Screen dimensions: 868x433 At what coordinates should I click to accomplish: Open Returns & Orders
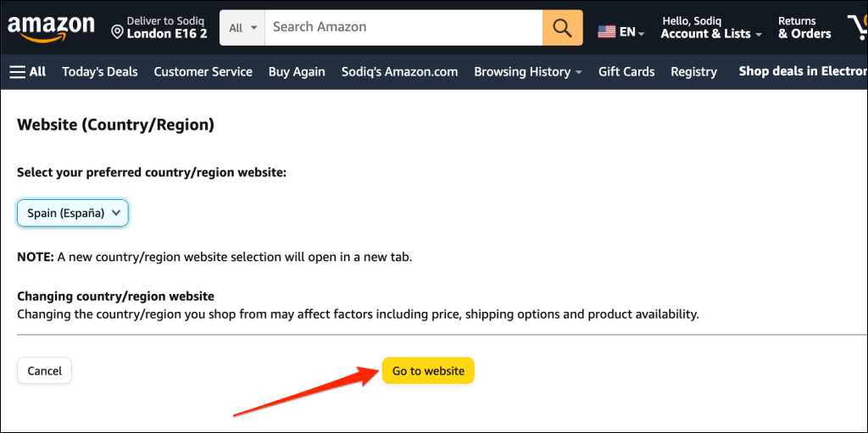(x=804, y=28)
